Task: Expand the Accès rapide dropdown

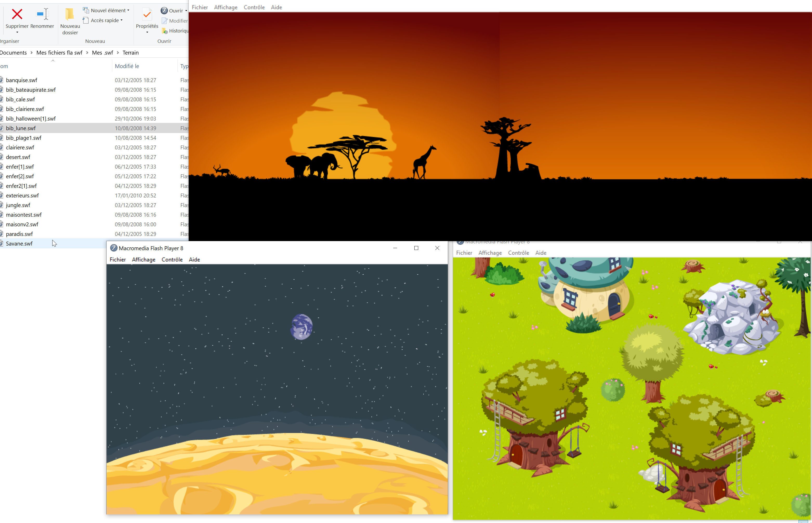Action: click(121, 20)
